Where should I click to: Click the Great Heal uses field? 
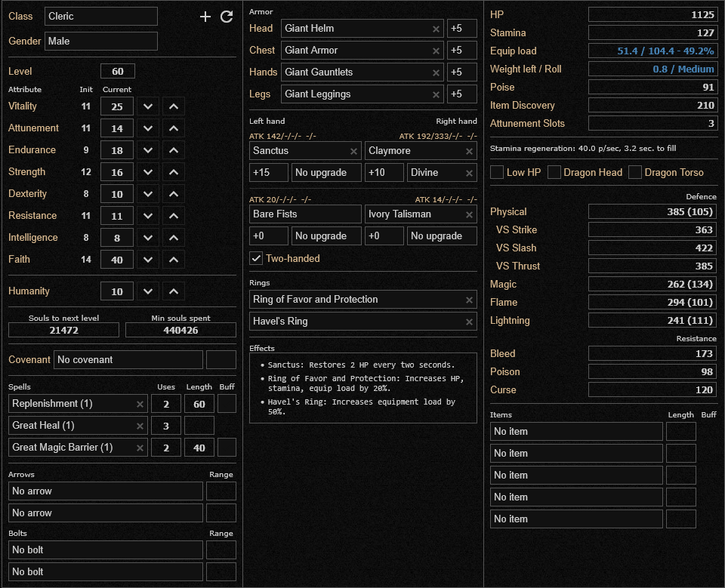coord(166,426)
